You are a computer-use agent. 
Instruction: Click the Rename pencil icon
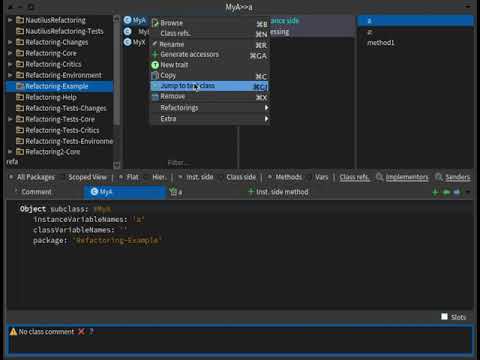(155, 44)
